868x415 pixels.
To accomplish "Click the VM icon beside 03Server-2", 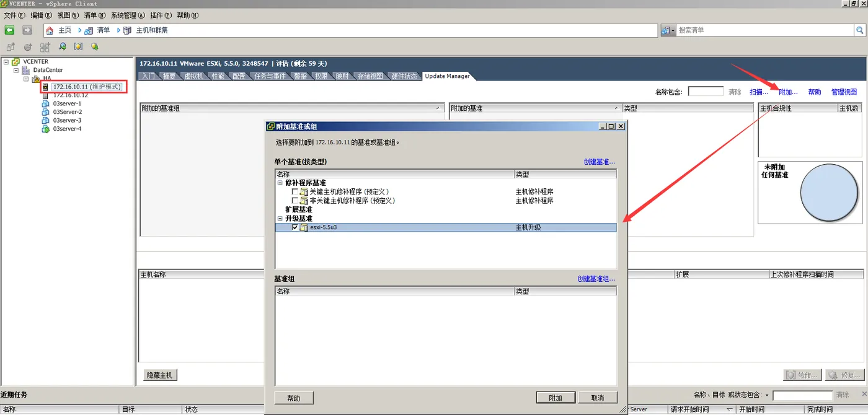I will tap(45, 112).
